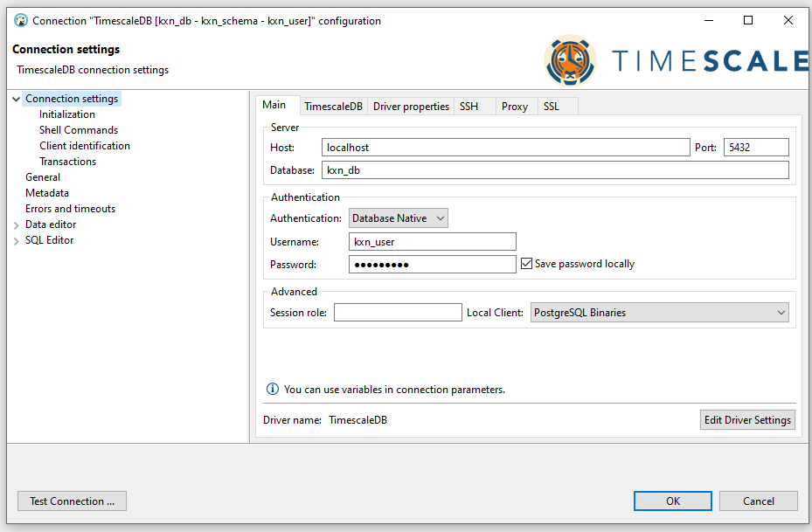Confirm with the OK button
The width and height of the screenshot is (812, 532).
(x=673, y=501)
